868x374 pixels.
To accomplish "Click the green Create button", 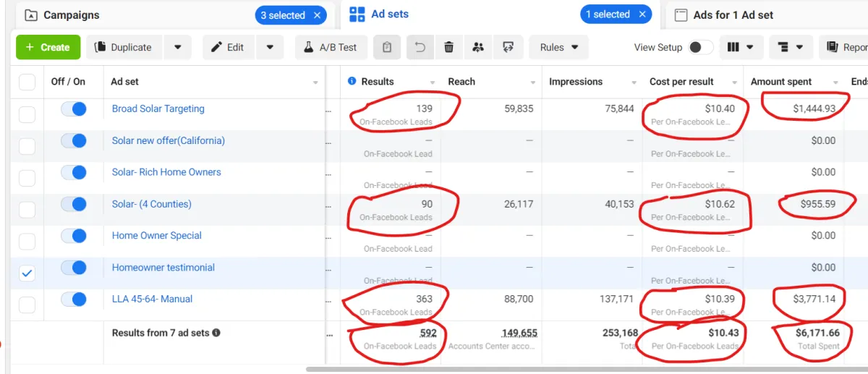I will 48,47.
